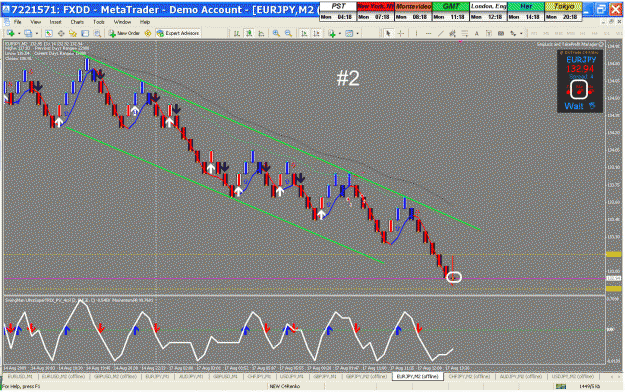Click the Tokyo clock display
The image size is (625, 392).
(564, 12)
